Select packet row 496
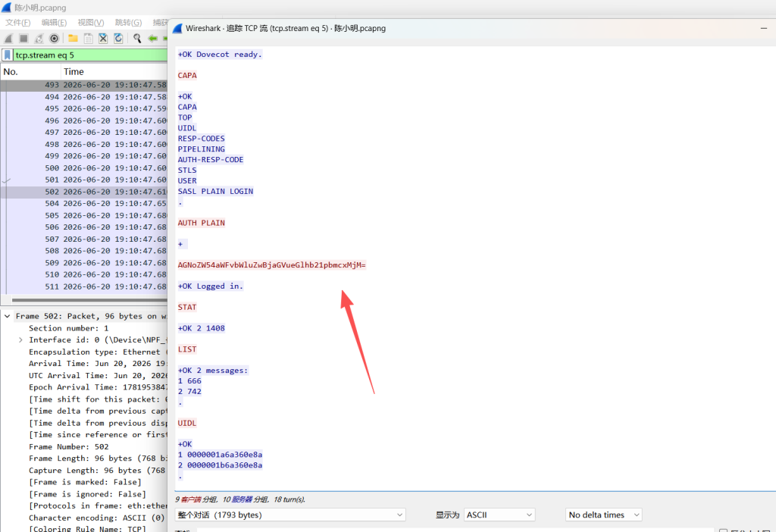The width and height of the screenshot is (776, 532). pyautogui.click(x=83, y=120)
